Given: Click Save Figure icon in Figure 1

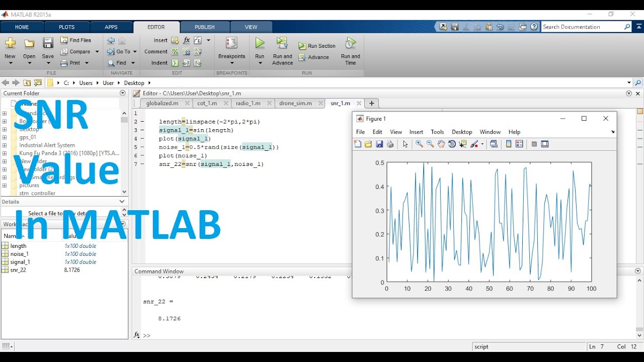Looking at the screenshot, I should pos(379,144).
